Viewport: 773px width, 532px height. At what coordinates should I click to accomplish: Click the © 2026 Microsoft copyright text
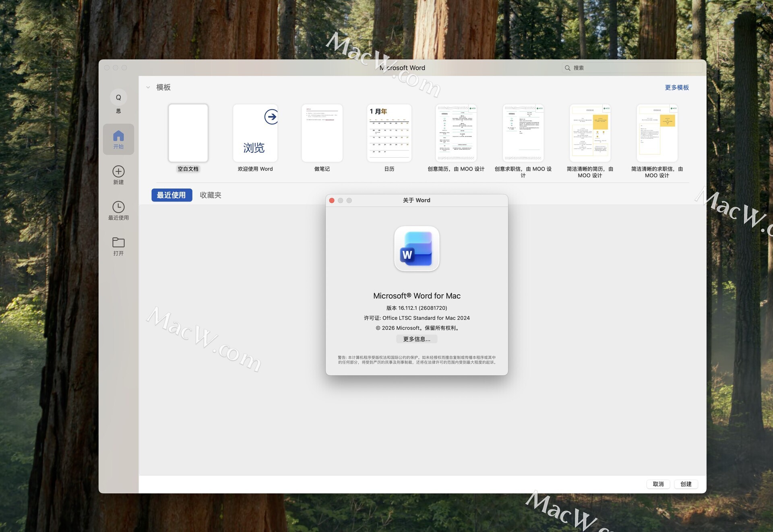pyautogui.click(x=417, y=328)
